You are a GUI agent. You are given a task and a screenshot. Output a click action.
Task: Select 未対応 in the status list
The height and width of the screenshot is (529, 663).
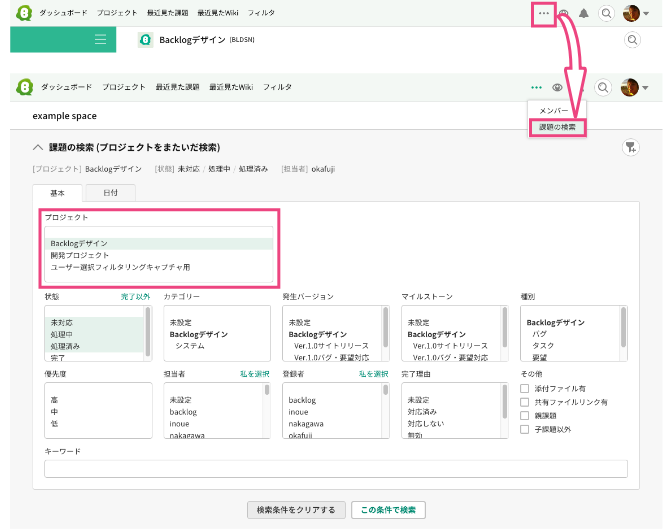(94, 323)
